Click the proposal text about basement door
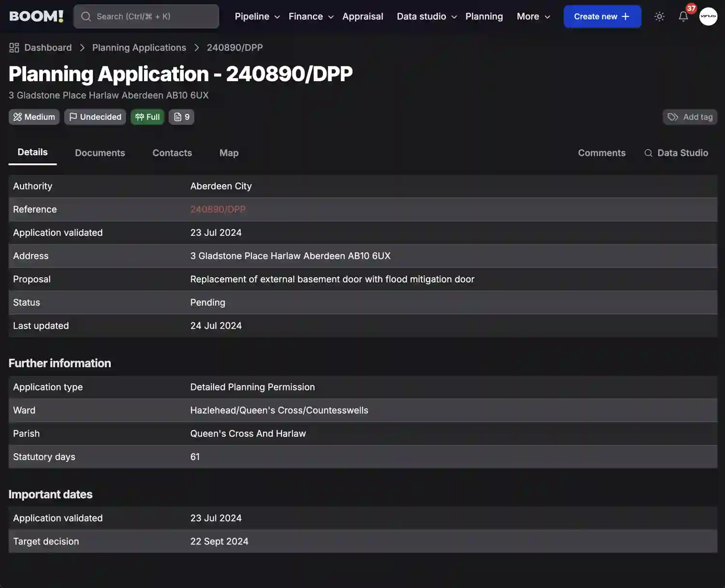The height and width of the screenshot is (588, 725). coord(332,279)
